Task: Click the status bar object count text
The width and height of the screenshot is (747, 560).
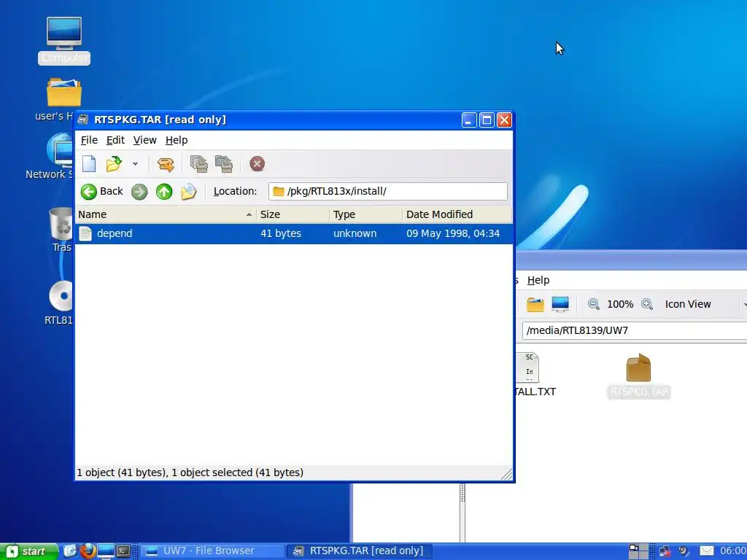Action: 190,472
